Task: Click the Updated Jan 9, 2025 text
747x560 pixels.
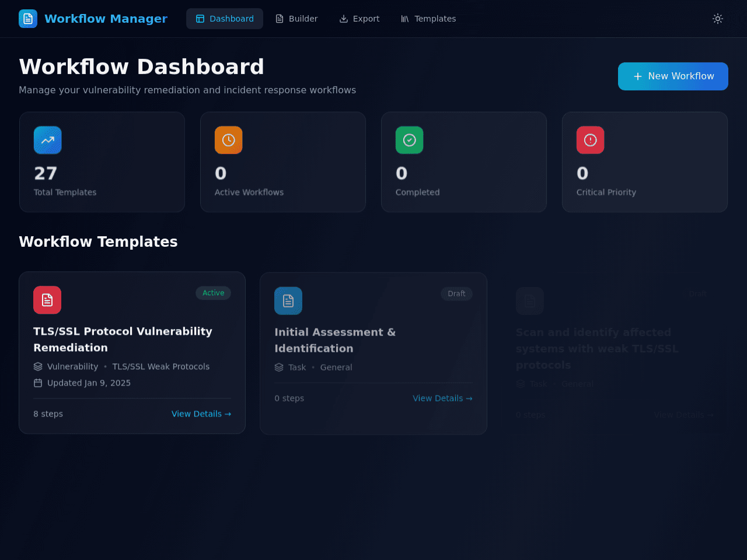Action: [89, 383]
